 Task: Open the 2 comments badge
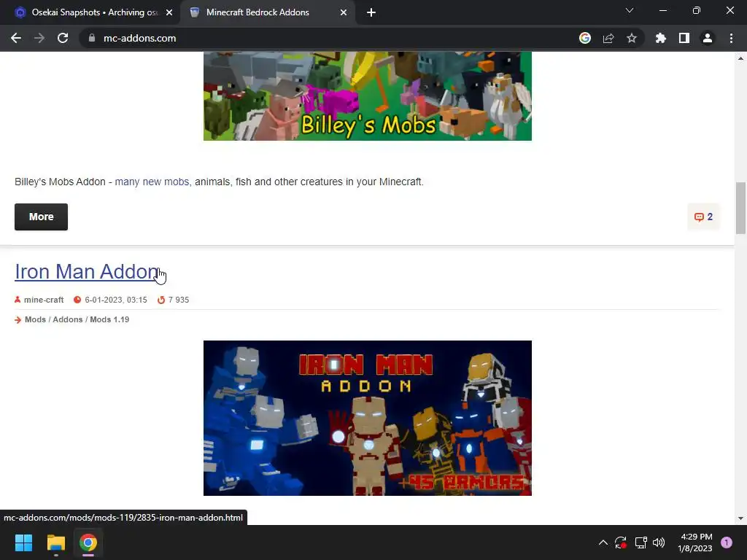coord(704,217)
